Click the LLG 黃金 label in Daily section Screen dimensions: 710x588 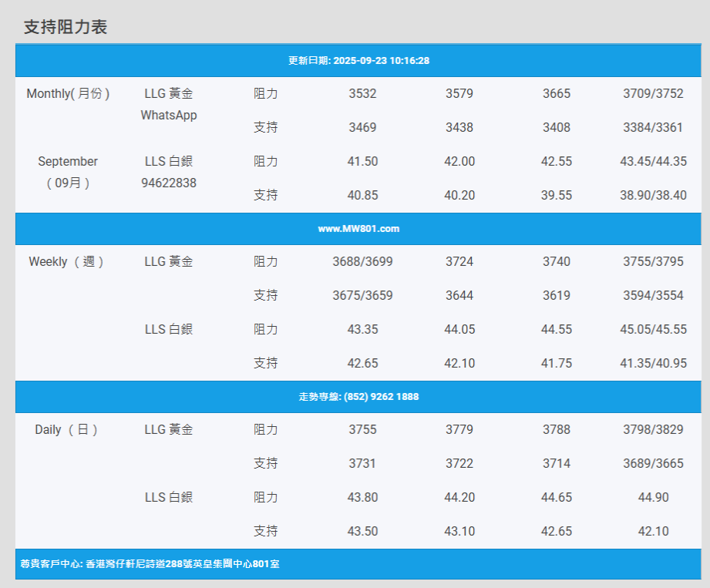[169, 429]
